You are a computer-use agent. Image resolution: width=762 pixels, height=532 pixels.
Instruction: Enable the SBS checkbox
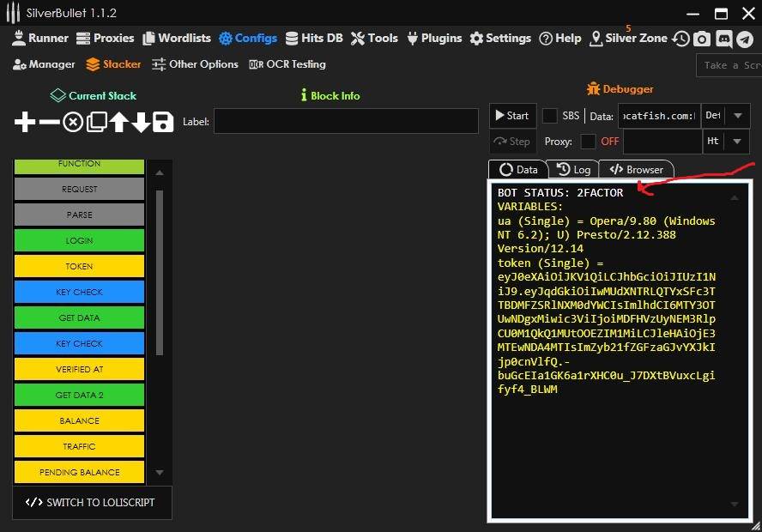pyautogui.click(x=549, y=116)
